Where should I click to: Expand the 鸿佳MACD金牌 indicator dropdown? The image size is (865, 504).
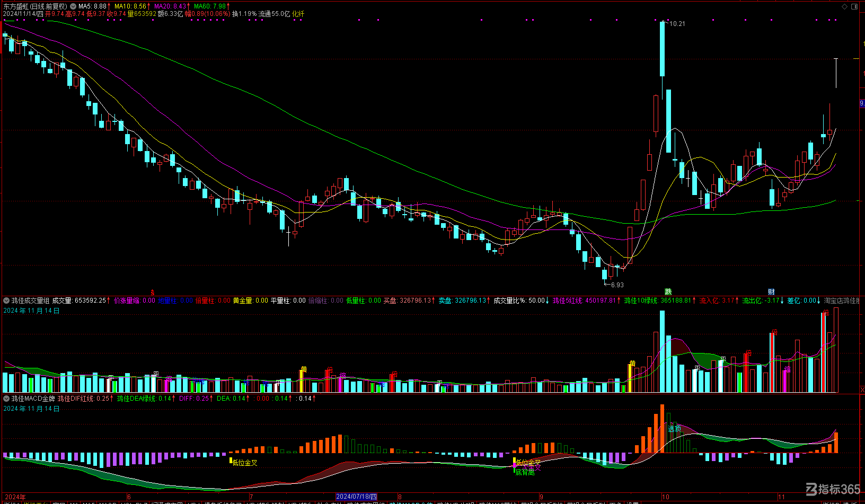click(6, 399)
